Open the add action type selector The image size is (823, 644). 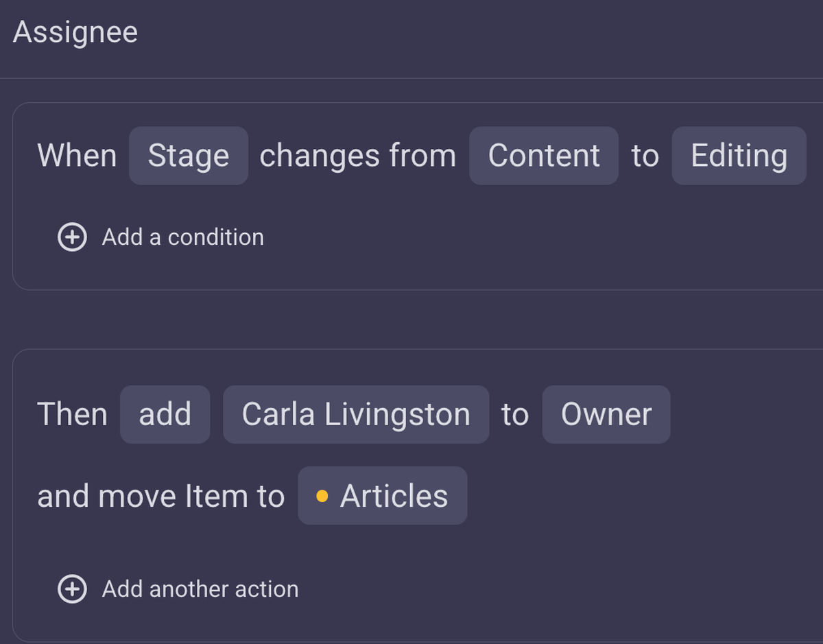(x=165, y=414)
